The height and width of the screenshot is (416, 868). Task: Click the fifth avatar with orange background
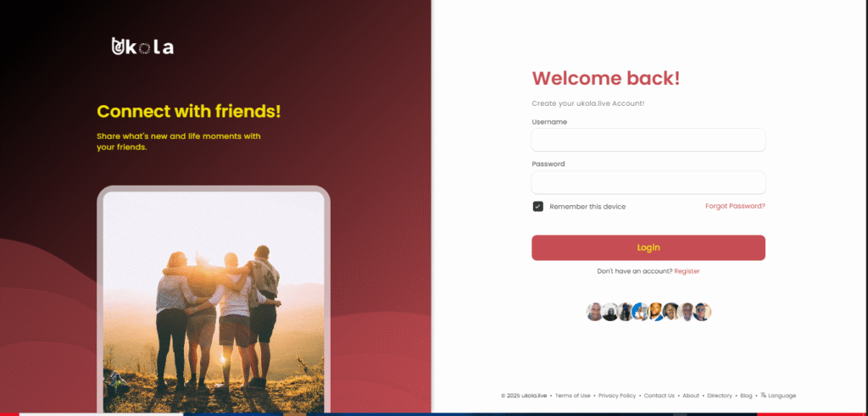[x=655, y=312]
